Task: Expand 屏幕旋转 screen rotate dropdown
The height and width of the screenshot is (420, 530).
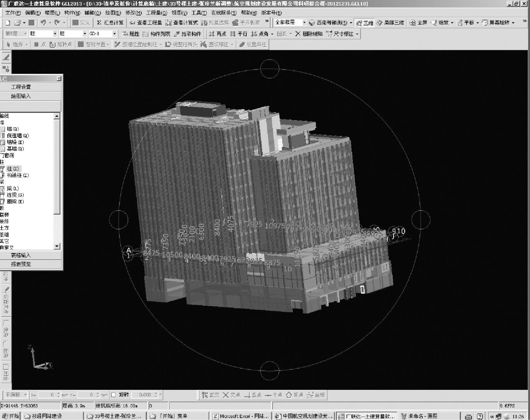Action: tap(513, 23)
